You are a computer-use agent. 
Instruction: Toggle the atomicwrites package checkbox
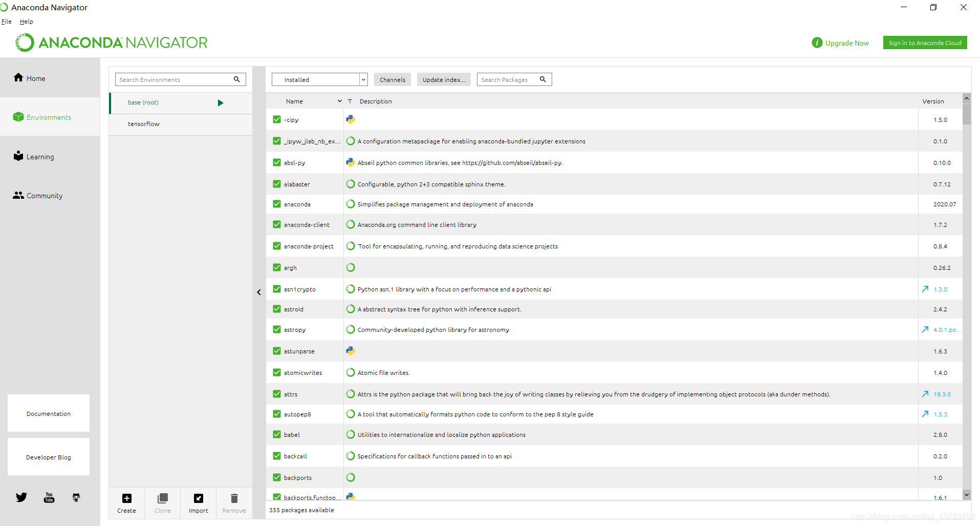click(x=277, y=372)
